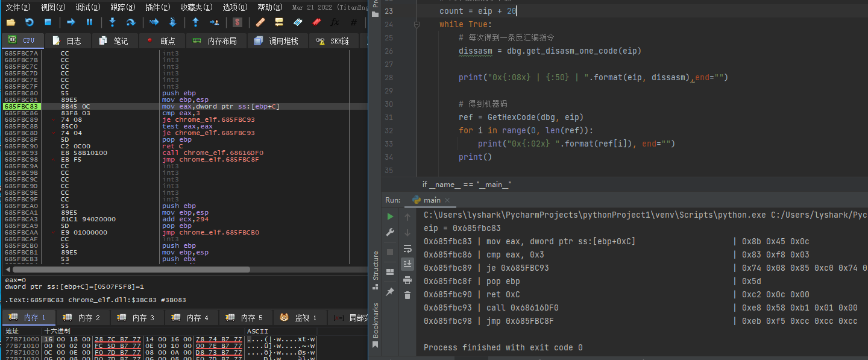Run the program with the blue arrow icon
This screenshot has height=360, width=868.
tap(71, 22)
